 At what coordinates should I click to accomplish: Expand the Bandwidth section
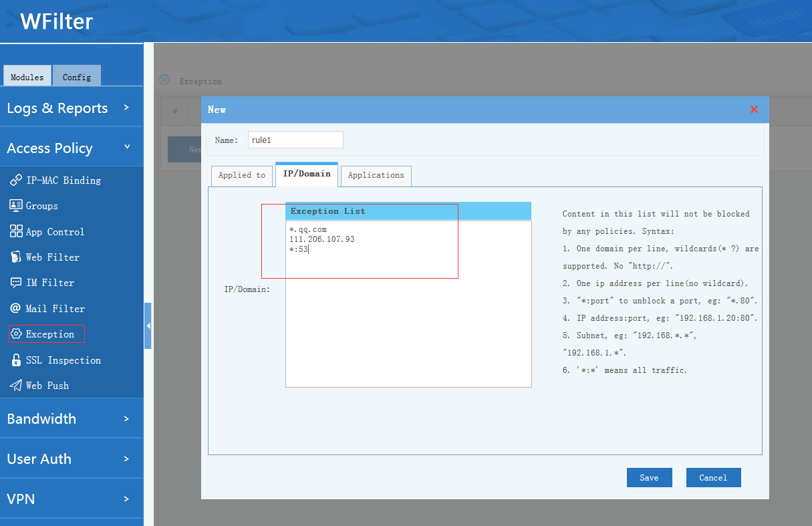click(x=72, y=418)
